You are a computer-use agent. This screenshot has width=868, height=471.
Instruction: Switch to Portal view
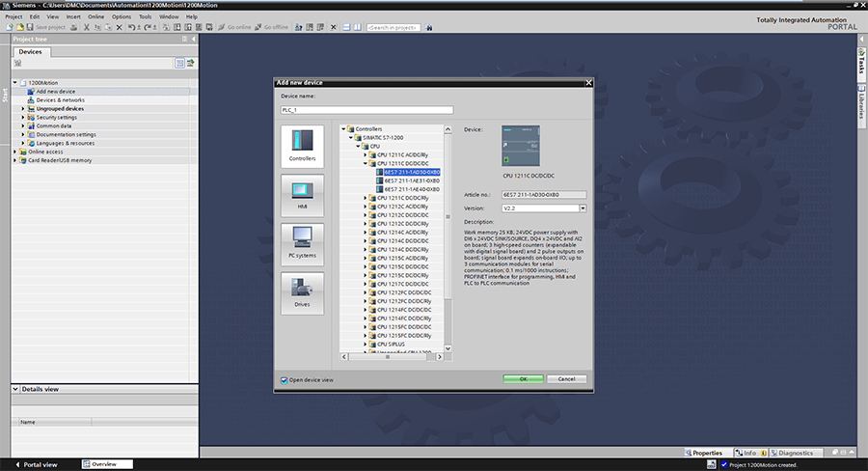point(37,464)
